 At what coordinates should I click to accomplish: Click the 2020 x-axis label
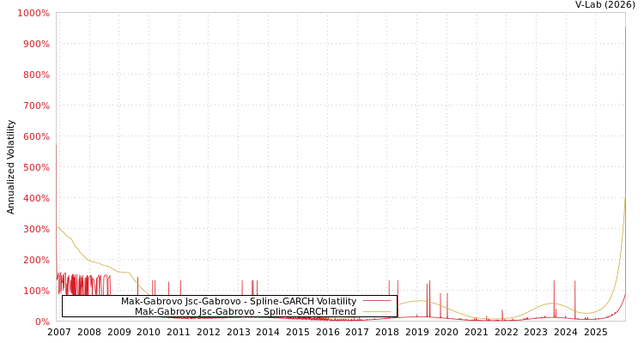pyautogui.click(x=447, y=332)
